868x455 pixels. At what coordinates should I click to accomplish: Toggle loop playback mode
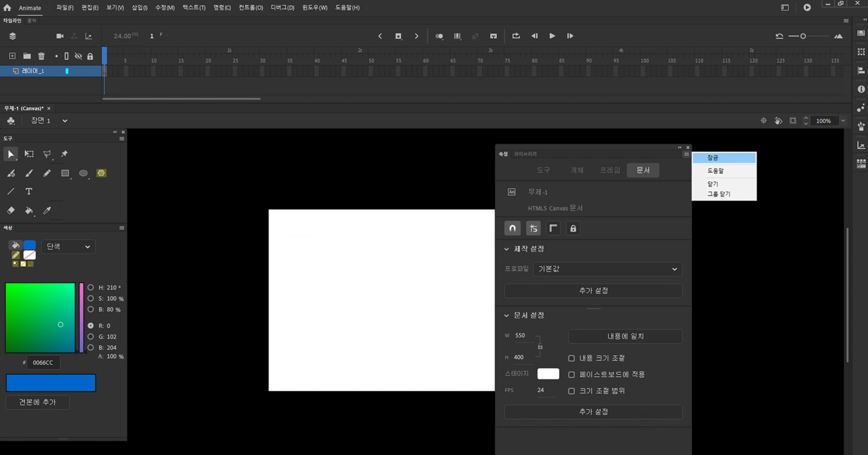tap(515, 36)
